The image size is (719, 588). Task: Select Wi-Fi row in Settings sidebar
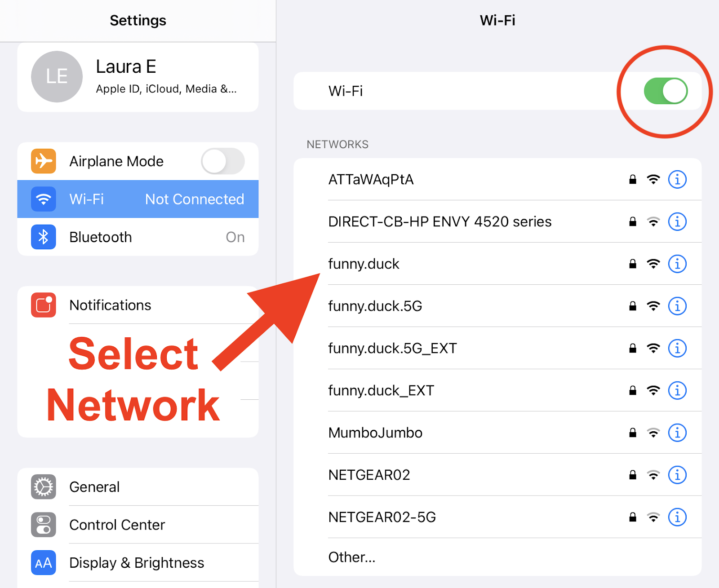(x=138, y=199)
